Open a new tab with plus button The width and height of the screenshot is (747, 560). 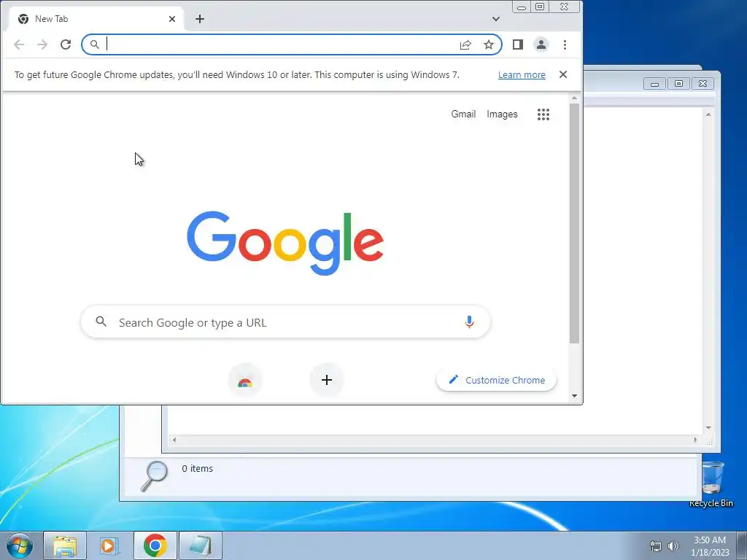coord(200,19)
